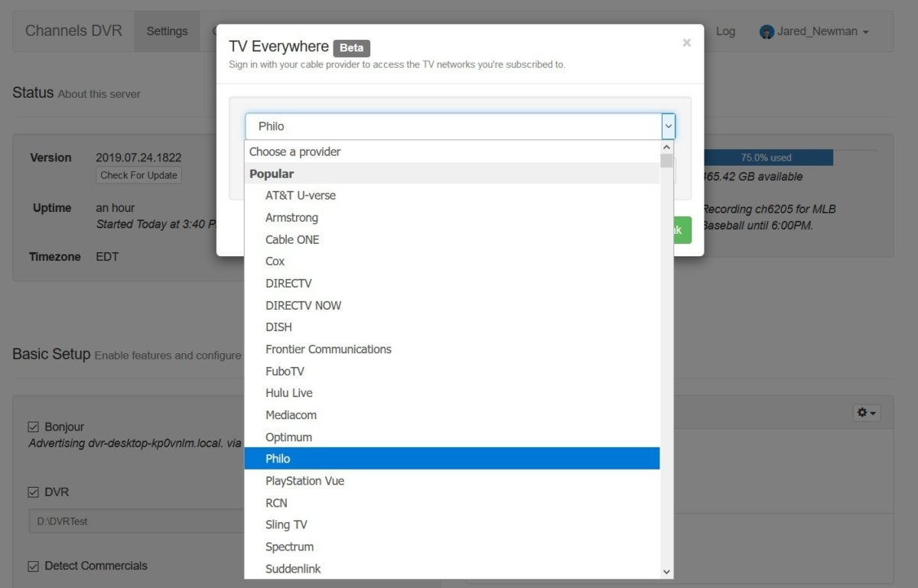Image resolution: width=918 pixels, height=588 pixels.
Task: Select the highlighted Philo option
Action: point(452,459)
